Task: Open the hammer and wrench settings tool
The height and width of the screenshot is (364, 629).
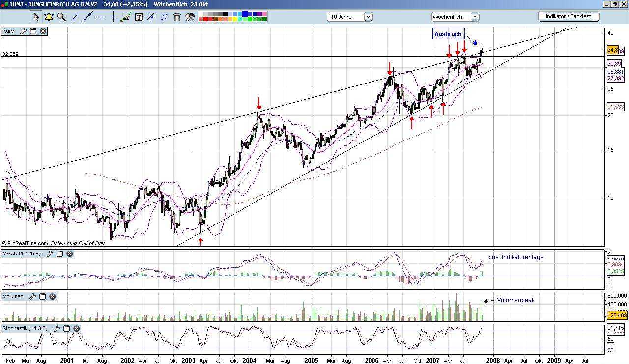Action: tap(190, 17)
